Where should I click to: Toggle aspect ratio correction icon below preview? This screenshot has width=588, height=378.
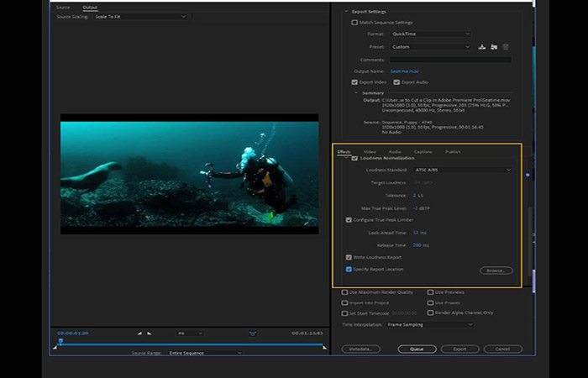[x=253, y=333]
